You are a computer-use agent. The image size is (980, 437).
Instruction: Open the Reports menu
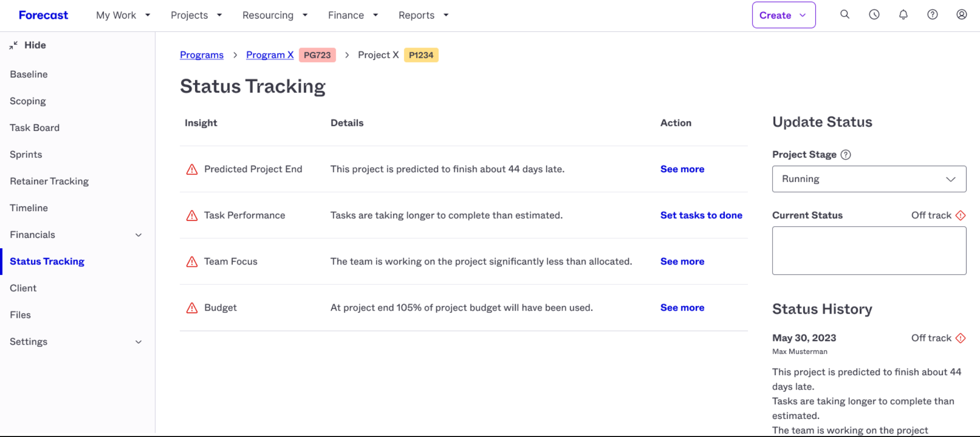point(423,15)
